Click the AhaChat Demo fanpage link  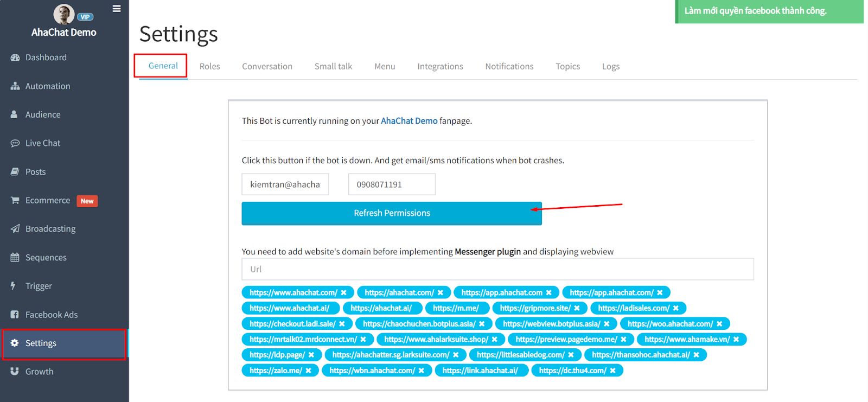click(x=409, y=121)
